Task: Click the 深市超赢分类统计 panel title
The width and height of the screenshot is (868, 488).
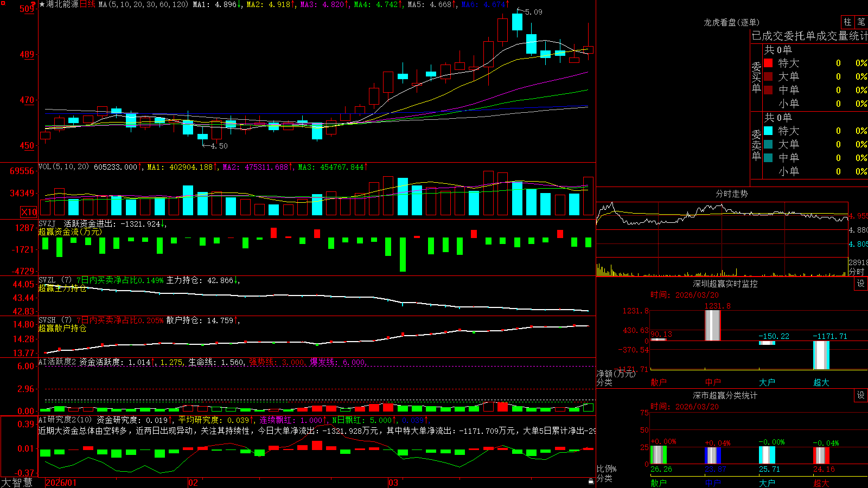Action: (725, 395)
